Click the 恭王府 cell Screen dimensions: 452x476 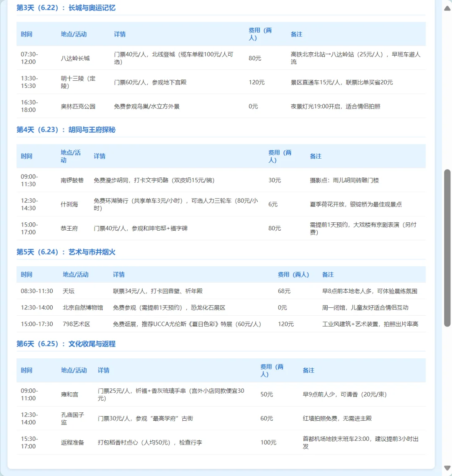point(69,228)
